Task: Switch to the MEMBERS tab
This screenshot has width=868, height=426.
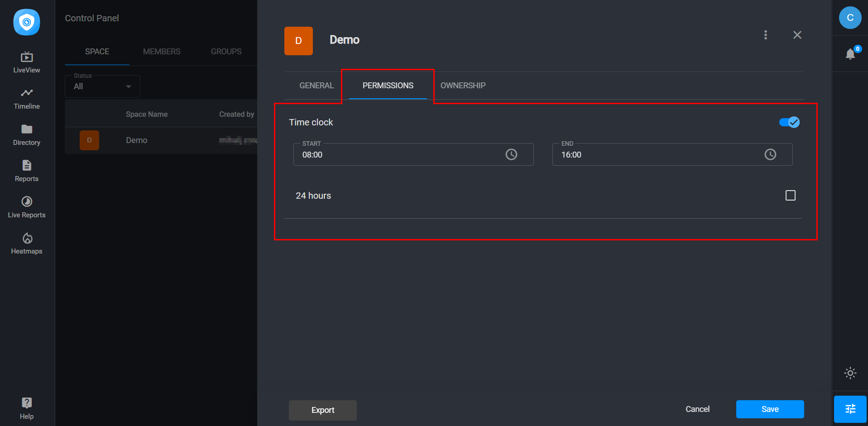Action: (162, 51)
